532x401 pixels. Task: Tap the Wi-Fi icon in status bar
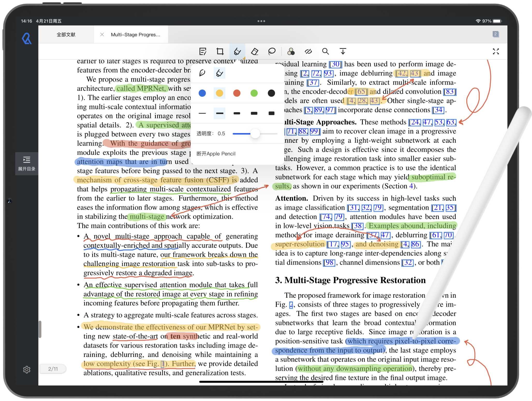(x=478, y=21)
